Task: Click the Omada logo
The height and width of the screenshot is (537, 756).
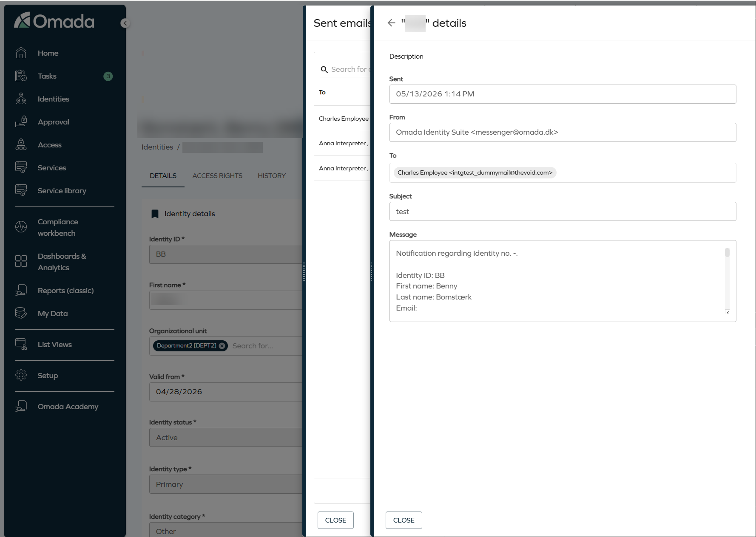Action: 54,21
